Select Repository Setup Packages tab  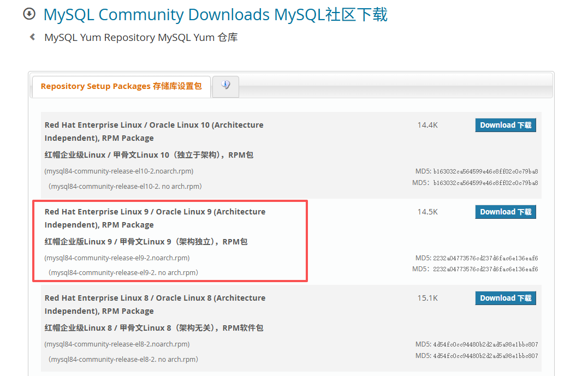pos(121,87)
